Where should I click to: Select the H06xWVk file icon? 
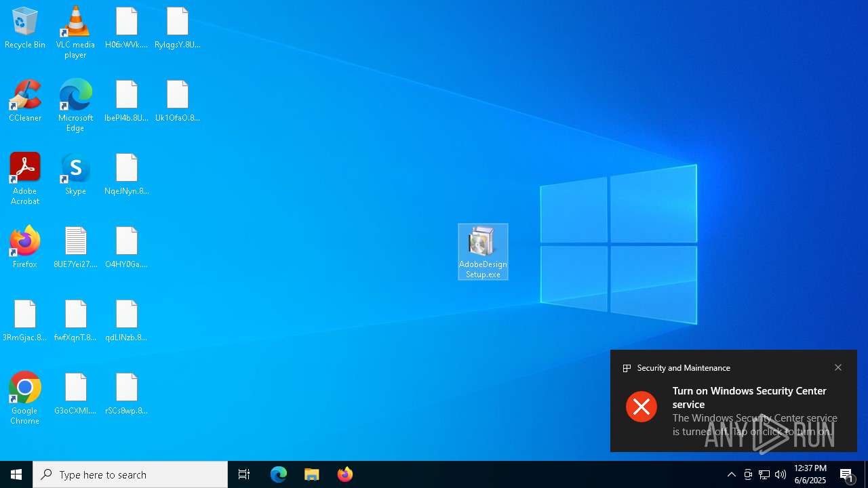[x=127, y=28]
